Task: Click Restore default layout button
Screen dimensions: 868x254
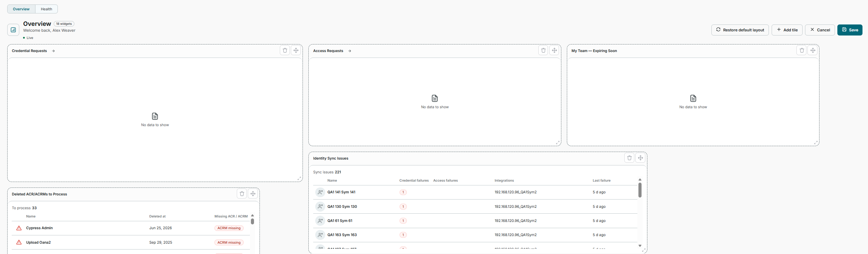Action: [x=740, y=30]
